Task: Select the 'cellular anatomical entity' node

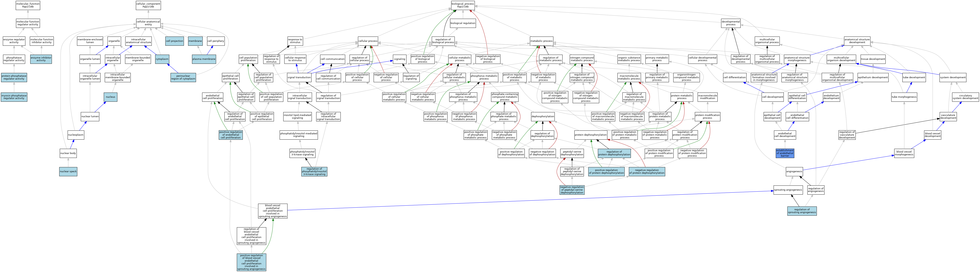Action: pyautogui.click(x=148, y=23)
